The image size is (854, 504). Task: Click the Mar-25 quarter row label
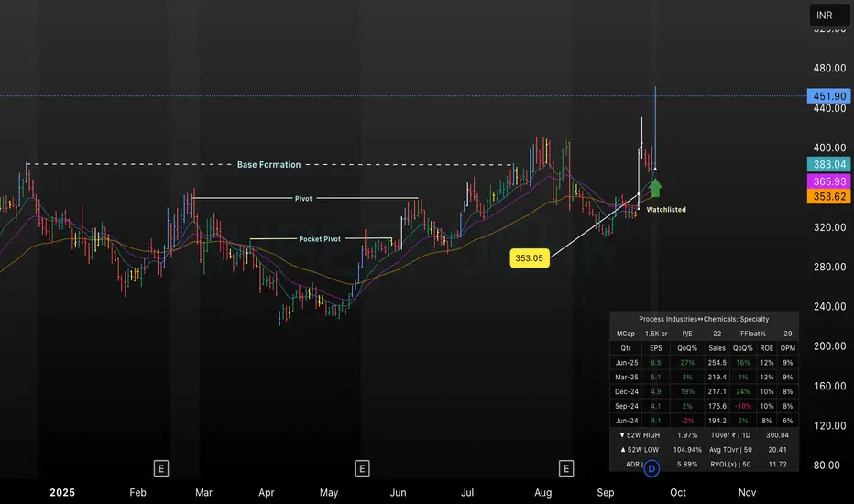click(627, 377)
